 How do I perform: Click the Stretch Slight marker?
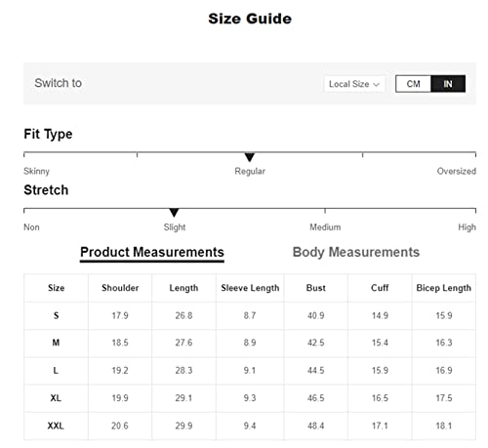pyautogui.click(x=174, y=213)
